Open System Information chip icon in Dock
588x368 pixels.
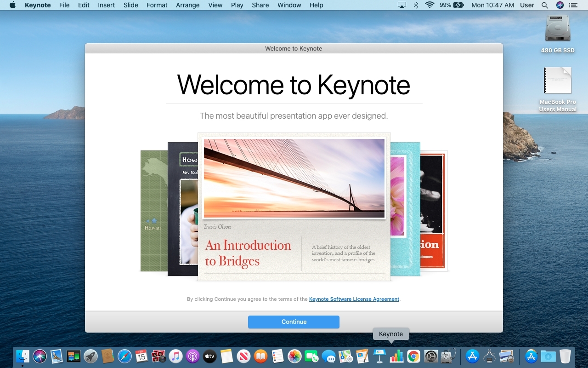click(x=489, y=356)
